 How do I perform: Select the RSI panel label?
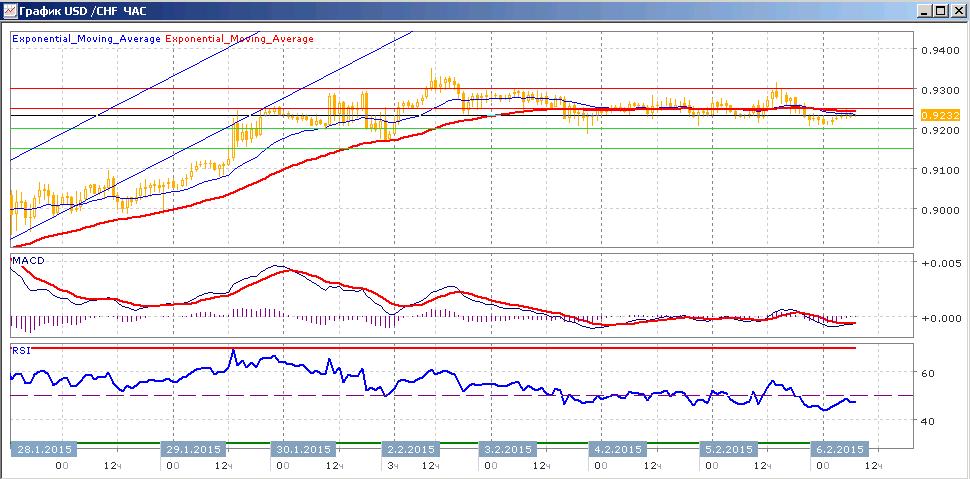tap(22, 350)
